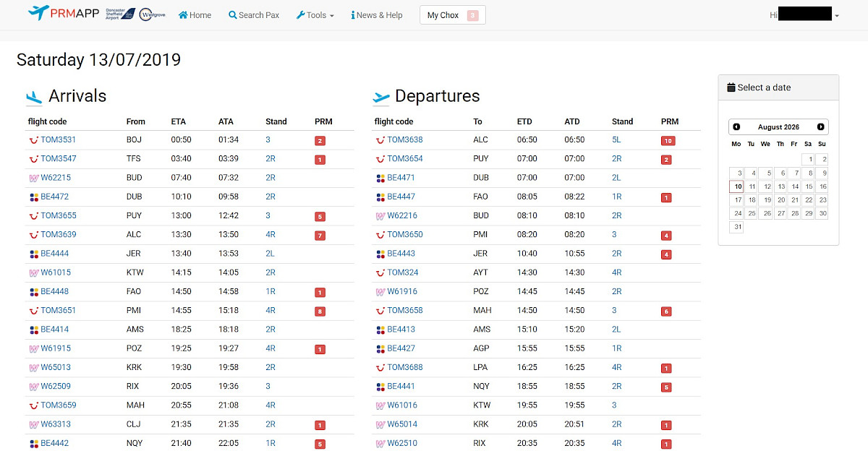Click the TUI logo beside TOM3655
868x451 pixels.
coord(33,216)
